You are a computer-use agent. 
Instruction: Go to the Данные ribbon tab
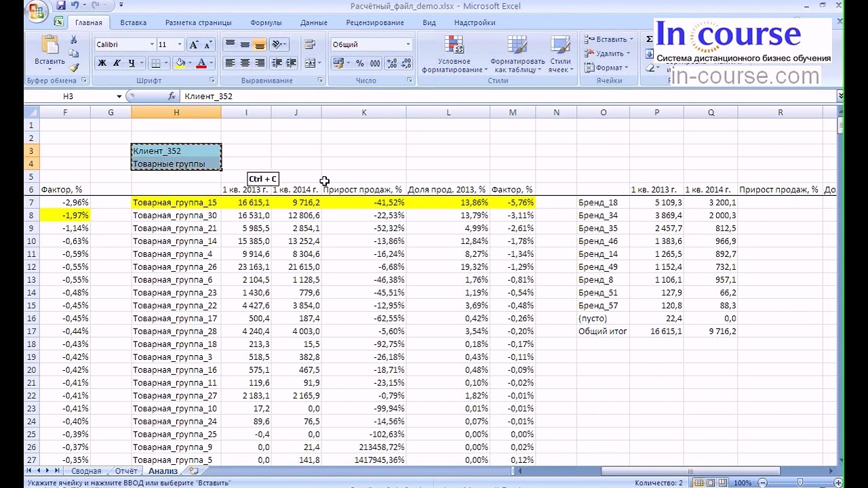[314, 22]
